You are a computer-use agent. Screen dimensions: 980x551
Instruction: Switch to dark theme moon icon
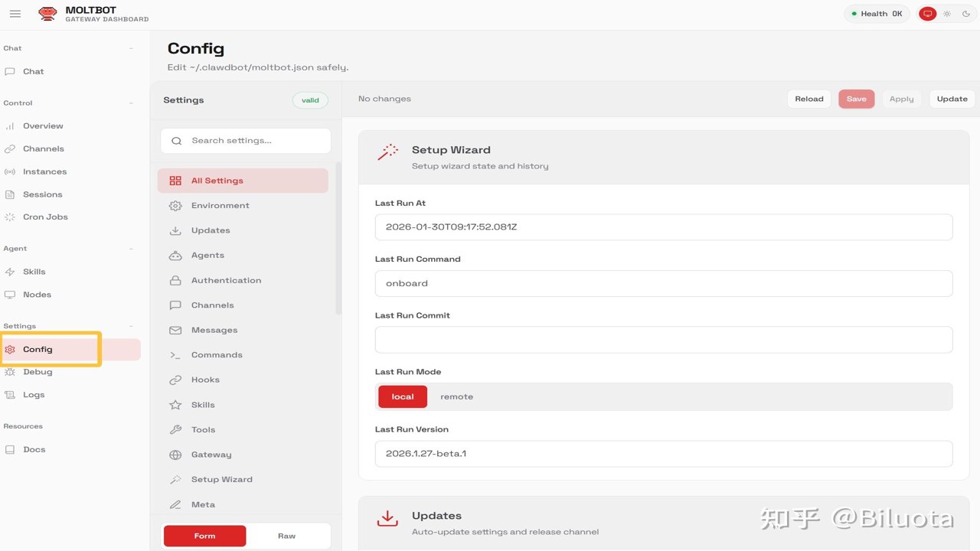pyautogui.click(x=965, y=14)
